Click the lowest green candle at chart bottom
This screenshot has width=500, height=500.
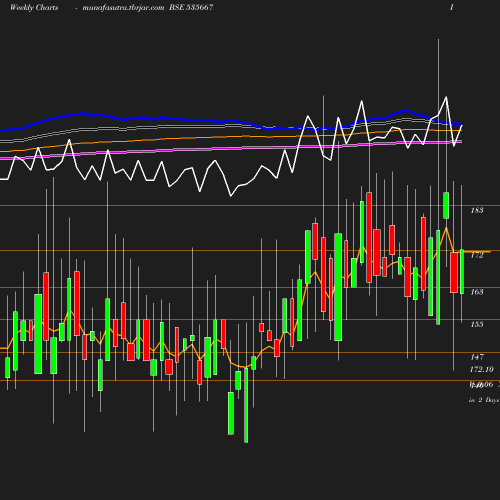(x=246, y=405)
